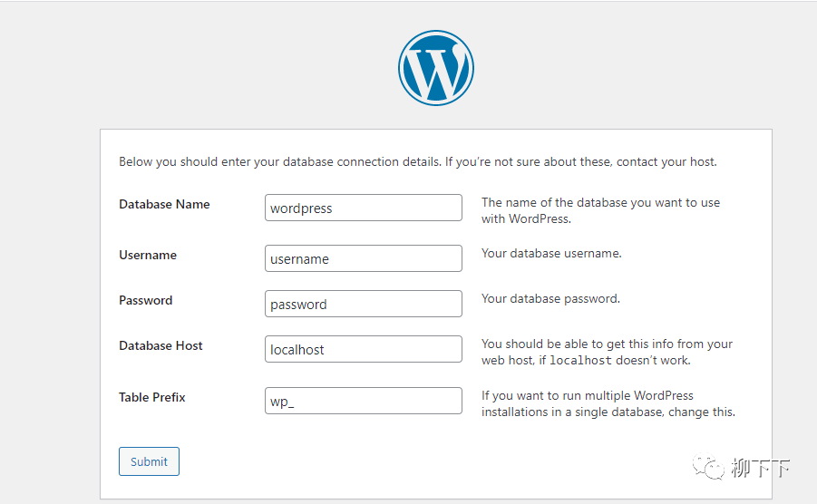
Task: Click the intro database connection details sentence
Action: click(417, 162)
